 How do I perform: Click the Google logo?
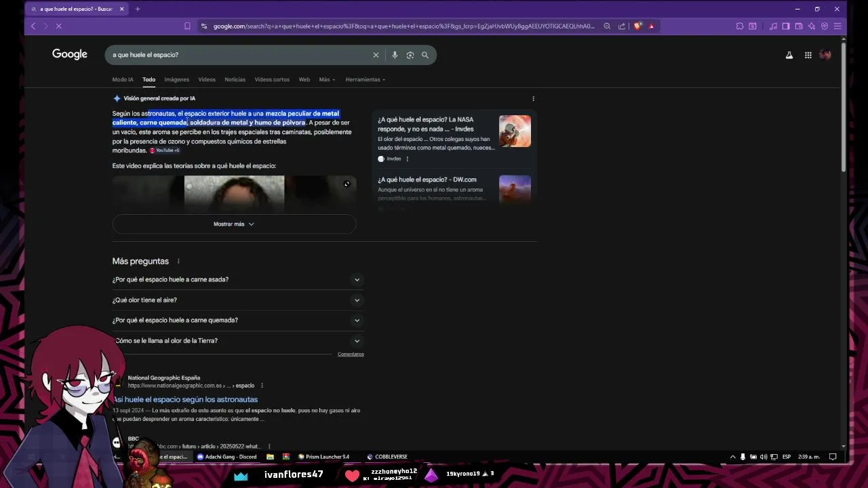(70, 54)
